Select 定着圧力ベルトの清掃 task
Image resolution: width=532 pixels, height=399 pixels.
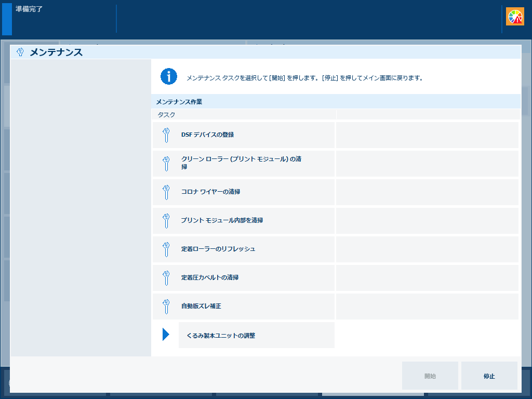point(244,277)
